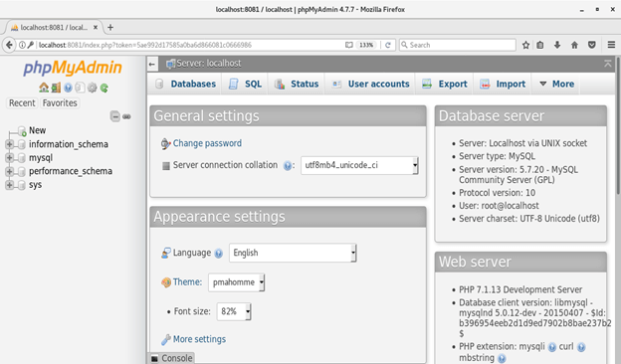Image resolution: width=621 pixels, height=364 pixels.
Task: Bookmark this page with star icon
Action: pos(525,45)
